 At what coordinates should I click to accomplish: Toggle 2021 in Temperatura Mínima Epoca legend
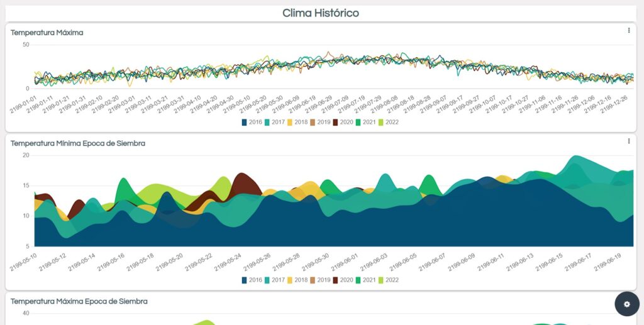pyautogui.click(x=366, y=280)
